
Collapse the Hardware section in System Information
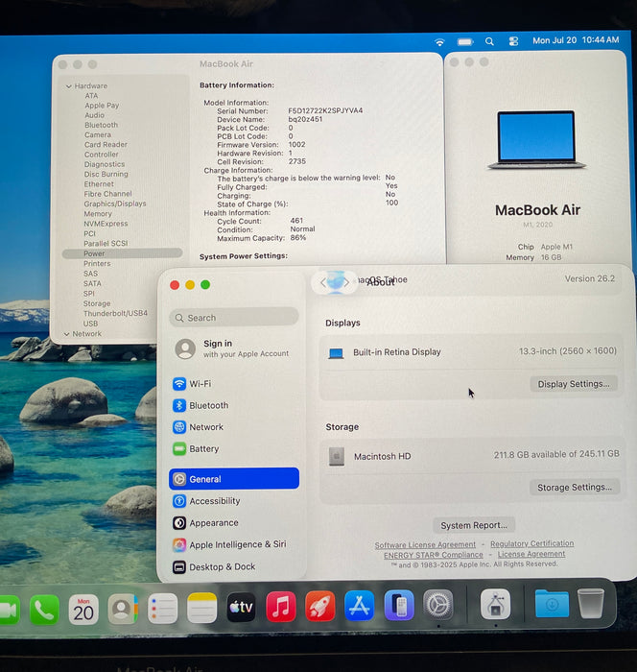(x=69, y=86)
